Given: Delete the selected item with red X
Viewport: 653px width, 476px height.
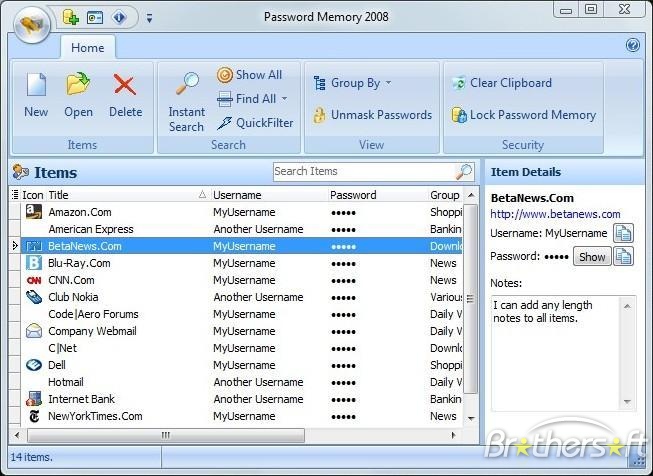Looking at the screenshot, I should tap(125, 95).
